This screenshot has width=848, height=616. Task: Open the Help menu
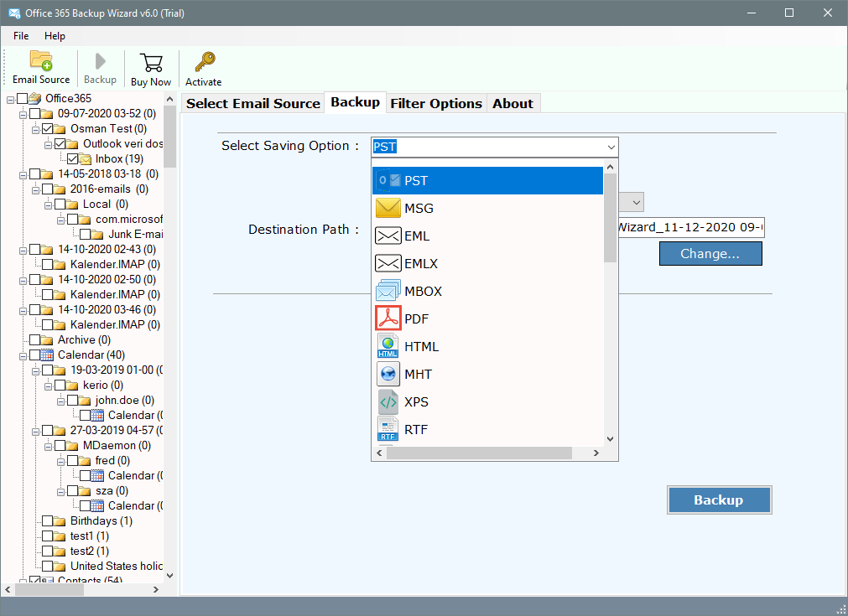tap(55, 36)
